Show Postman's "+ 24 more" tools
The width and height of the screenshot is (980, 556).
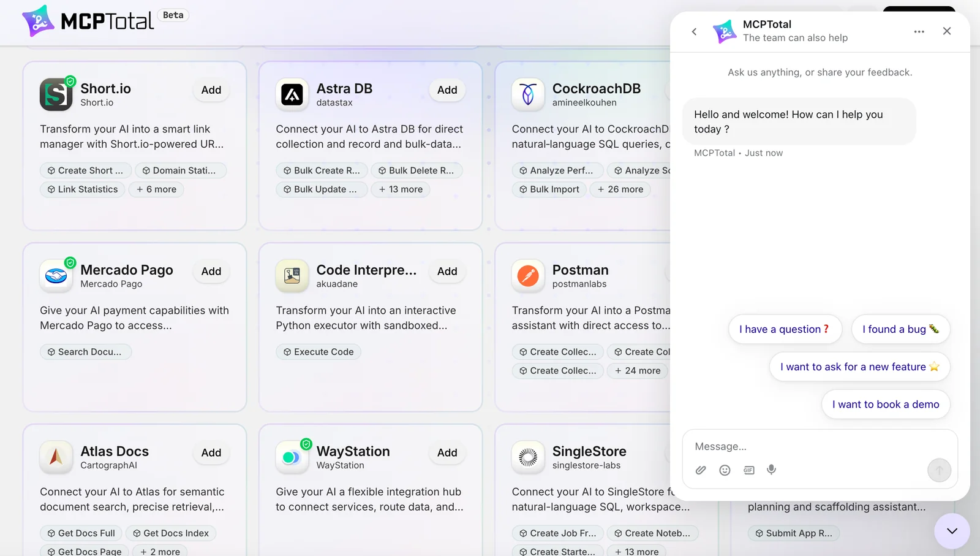(638, 371)
